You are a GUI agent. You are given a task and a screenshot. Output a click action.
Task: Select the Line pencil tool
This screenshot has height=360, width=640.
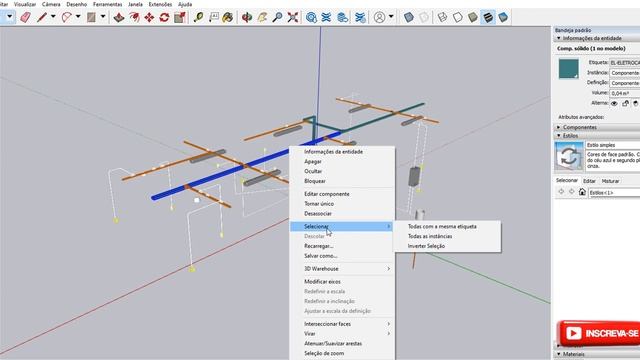42,17
